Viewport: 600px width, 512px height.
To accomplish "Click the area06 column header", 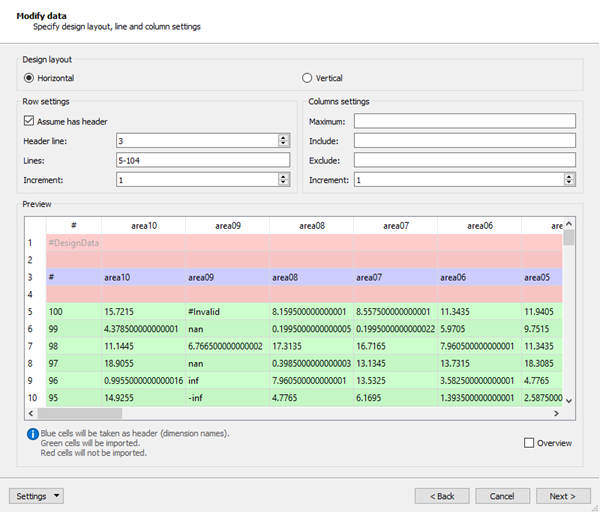I will point(480,226).
